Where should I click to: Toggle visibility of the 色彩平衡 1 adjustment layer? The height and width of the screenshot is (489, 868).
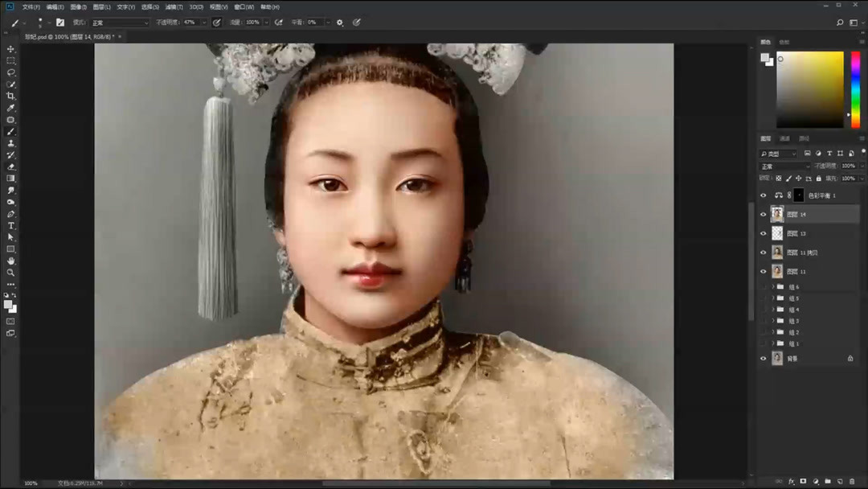point(764,195)
